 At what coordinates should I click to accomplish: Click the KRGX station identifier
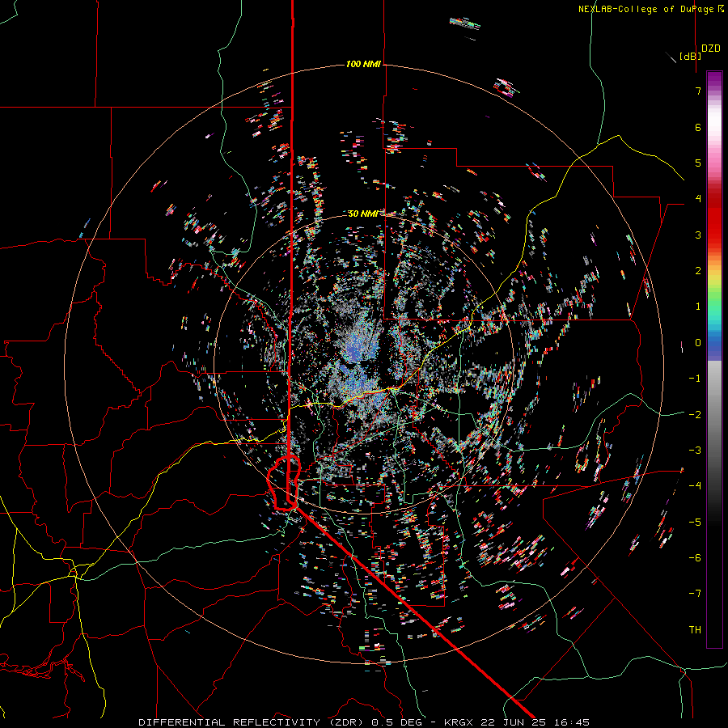(460, 722)
